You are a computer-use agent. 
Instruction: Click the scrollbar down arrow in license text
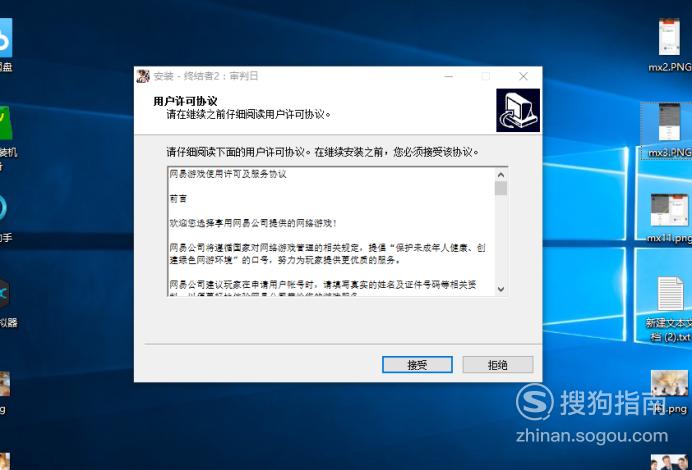tap(501, 289)
